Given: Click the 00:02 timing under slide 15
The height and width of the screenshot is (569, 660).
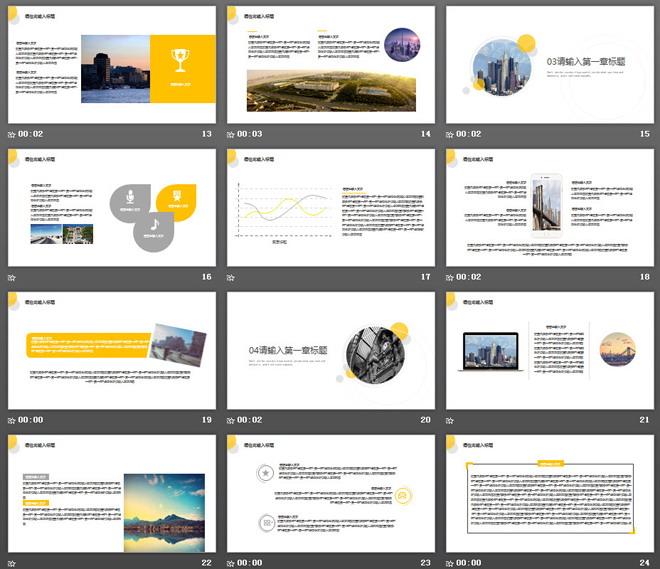Looking at the screenshot, I should (468, 134).
